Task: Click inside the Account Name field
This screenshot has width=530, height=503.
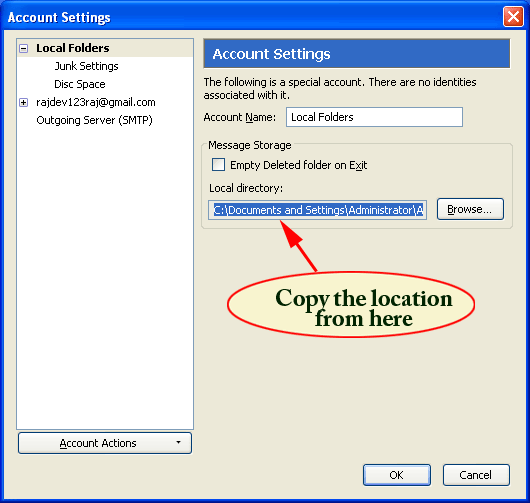Action: [374, 117]
